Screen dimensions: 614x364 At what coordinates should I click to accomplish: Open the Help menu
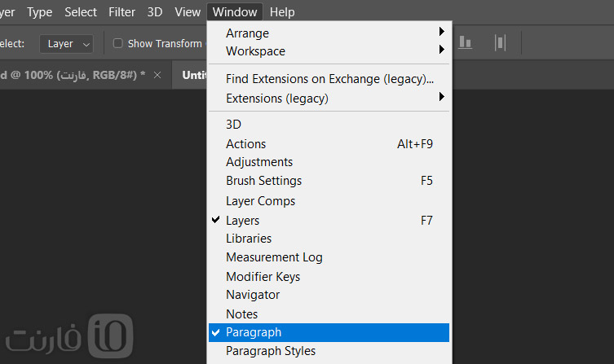pos(282,12)
